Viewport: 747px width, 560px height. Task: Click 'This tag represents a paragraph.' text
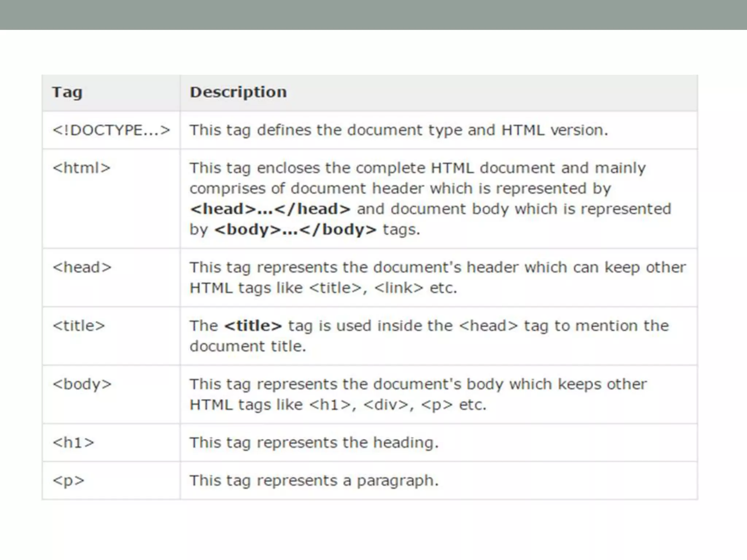314,481
